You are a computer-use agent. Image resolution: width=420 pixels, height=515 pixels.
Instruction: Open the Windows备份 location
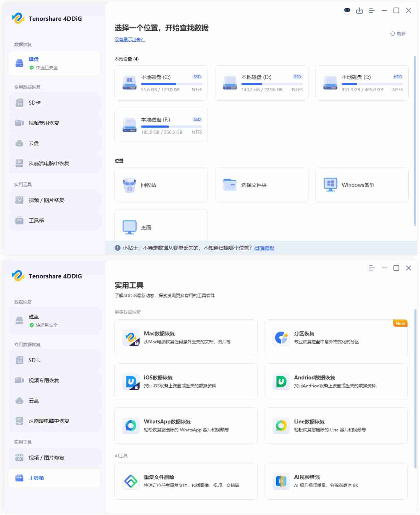(362, 185)
